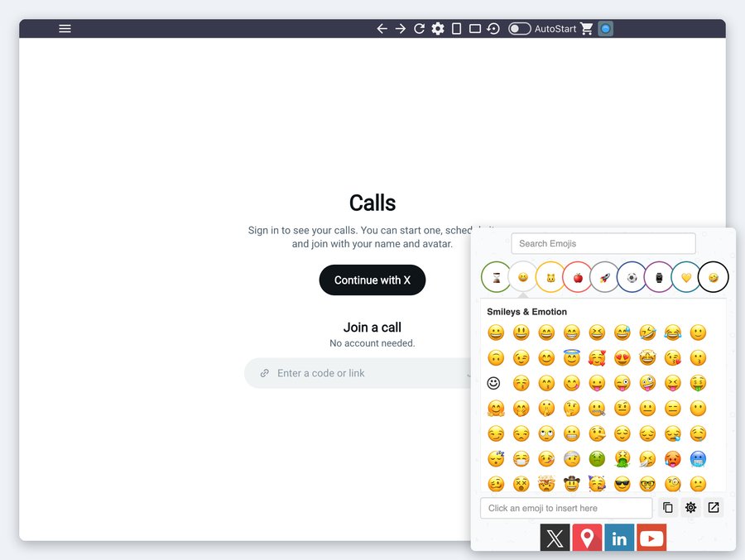Insert the lying face with long nose emoji
This screenshot has height=560, width=745.
point(597,433)
